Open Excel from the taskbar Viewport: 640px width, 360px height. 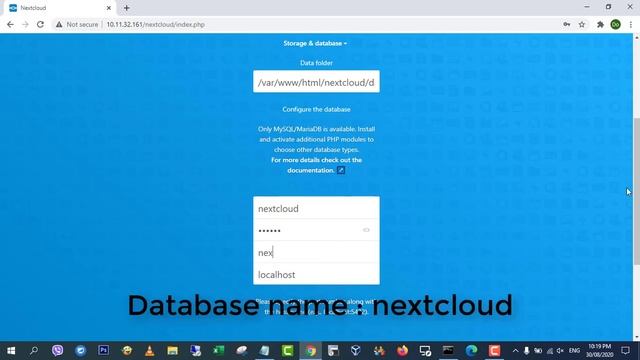[218, 350]
